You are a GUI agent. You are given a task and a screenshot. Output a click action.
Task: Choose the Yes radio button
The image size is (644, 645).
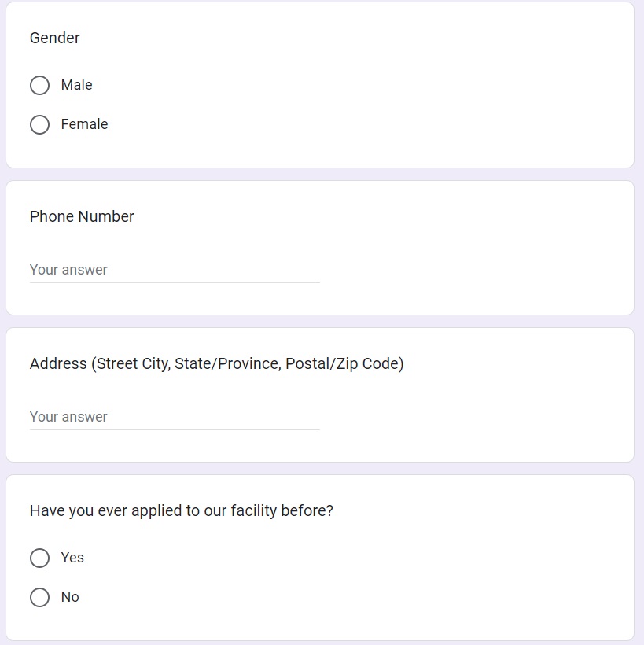tap(39, 558)
